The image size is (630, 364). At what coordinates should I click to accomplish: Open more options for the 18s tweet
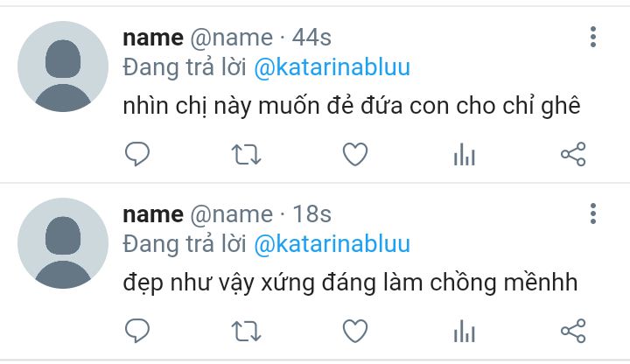pos(593,213)
